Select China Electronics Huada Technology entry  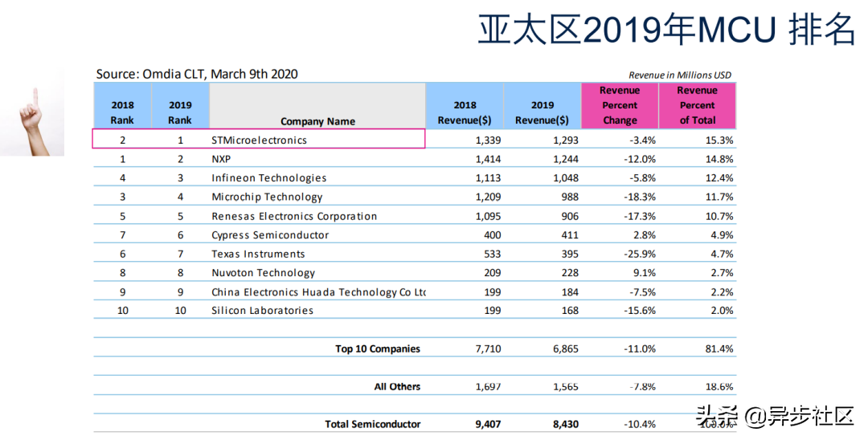click(x=318, y=292)
